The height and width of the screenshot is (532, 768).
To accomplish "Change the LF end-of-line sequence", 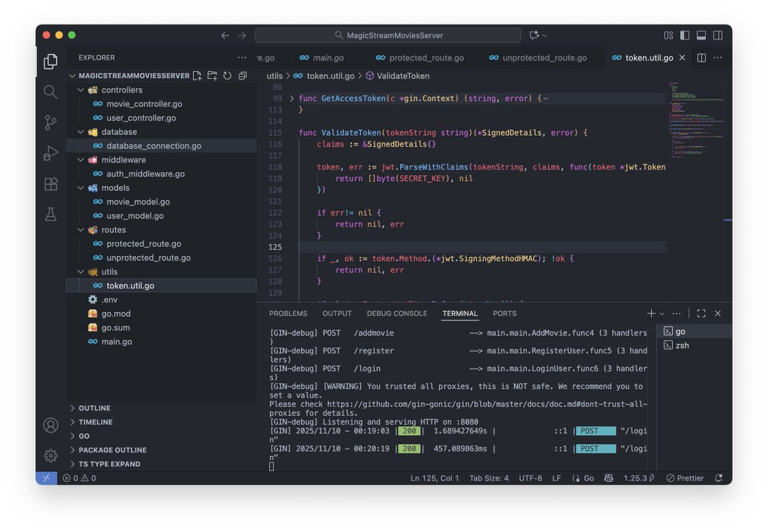I will (557, 478).
